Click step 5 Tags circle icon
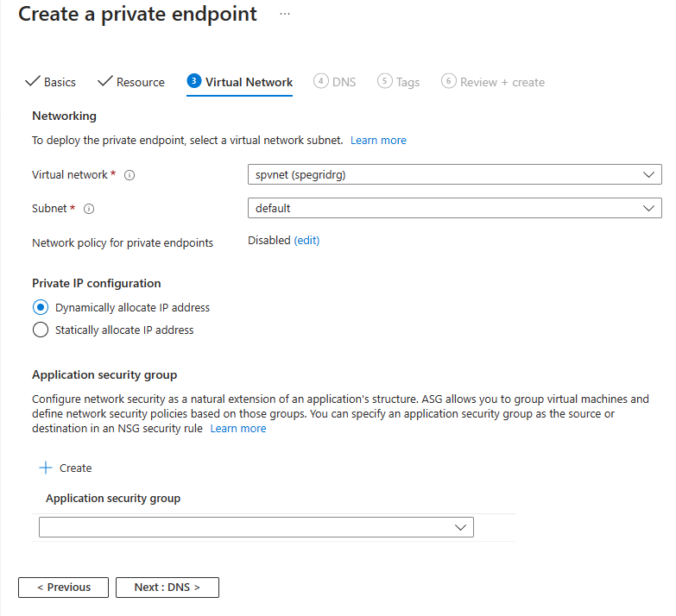Screen dimensions: 676x616 click(385, 81)
